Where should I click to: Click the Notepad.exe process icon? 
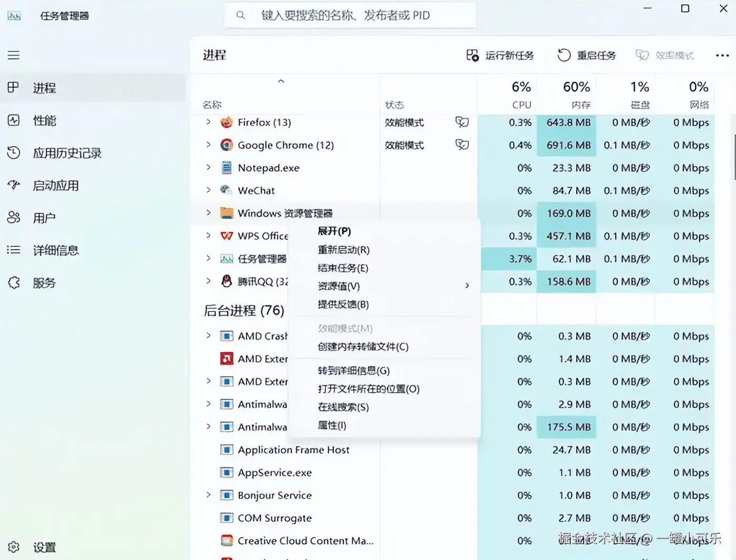tap(227, 168)
